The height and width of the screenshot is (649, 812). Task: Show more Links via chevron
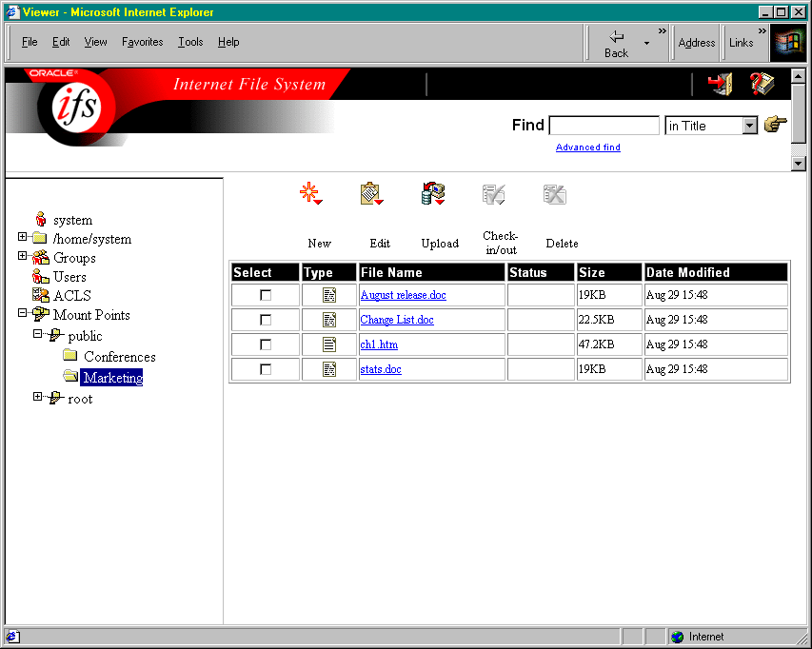(x=762, y=31)
